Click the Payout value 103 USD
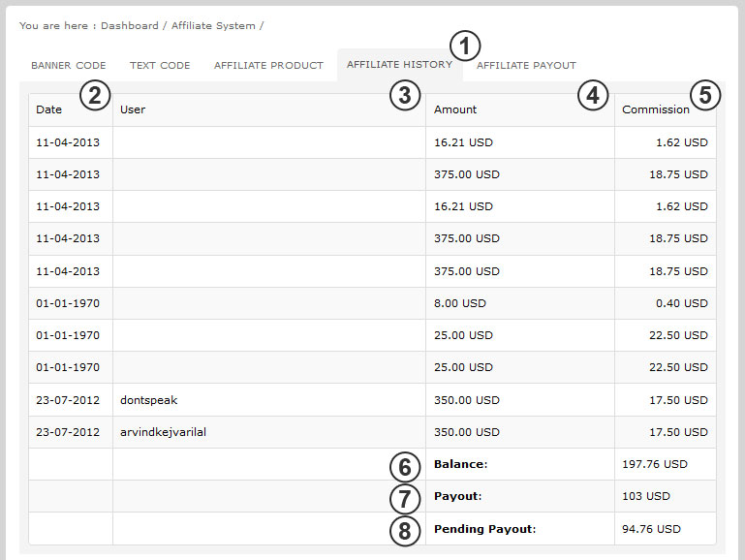This screenshot has width=745, height=560. point(645,496)
